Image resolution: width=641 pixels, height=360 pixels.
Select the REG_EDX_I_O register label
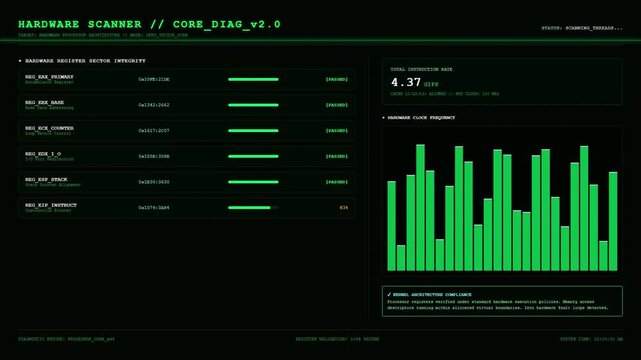(x=43, y=154)
